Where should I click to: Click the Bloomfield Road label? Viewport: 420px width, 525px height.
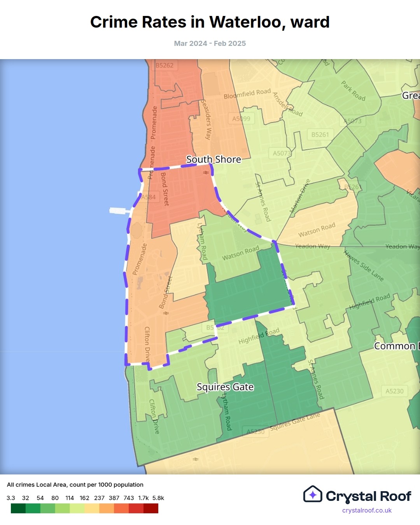(247, 94)
